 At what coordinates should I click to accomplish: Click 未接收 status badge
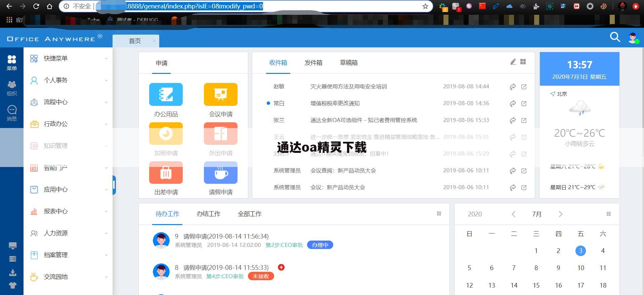point(261,276)
